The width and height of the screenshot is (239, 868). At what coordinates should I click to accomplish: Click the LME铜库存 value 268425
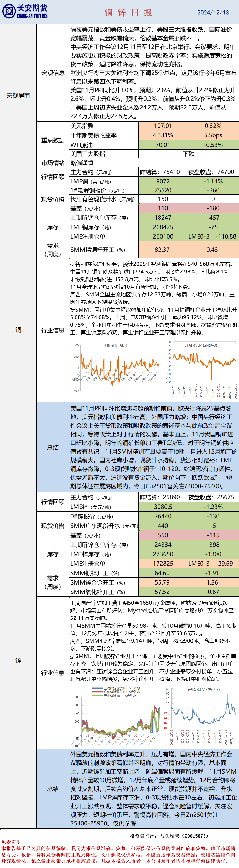tap(163, 227)
